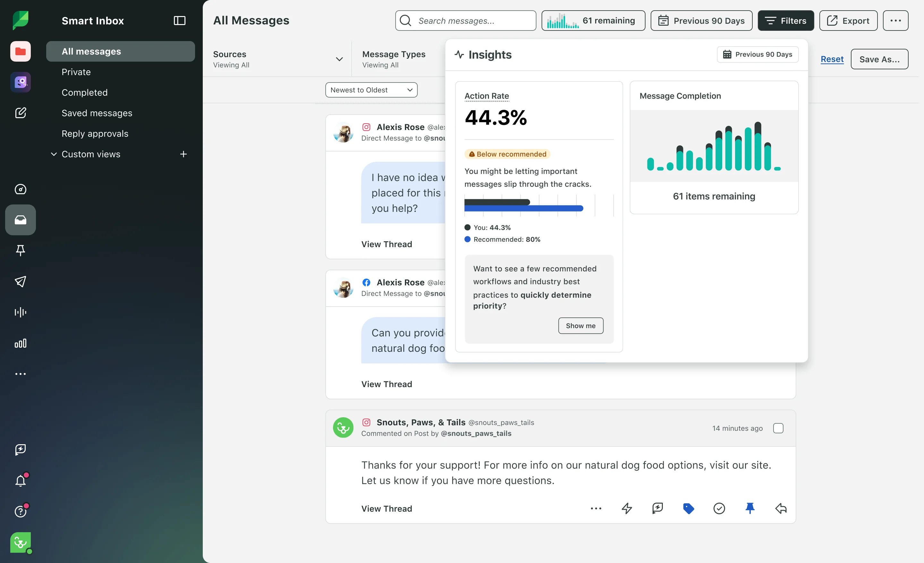924x563 pixels.
Task: Click the chat bolt icon on Snouts message
Action: 657,509
